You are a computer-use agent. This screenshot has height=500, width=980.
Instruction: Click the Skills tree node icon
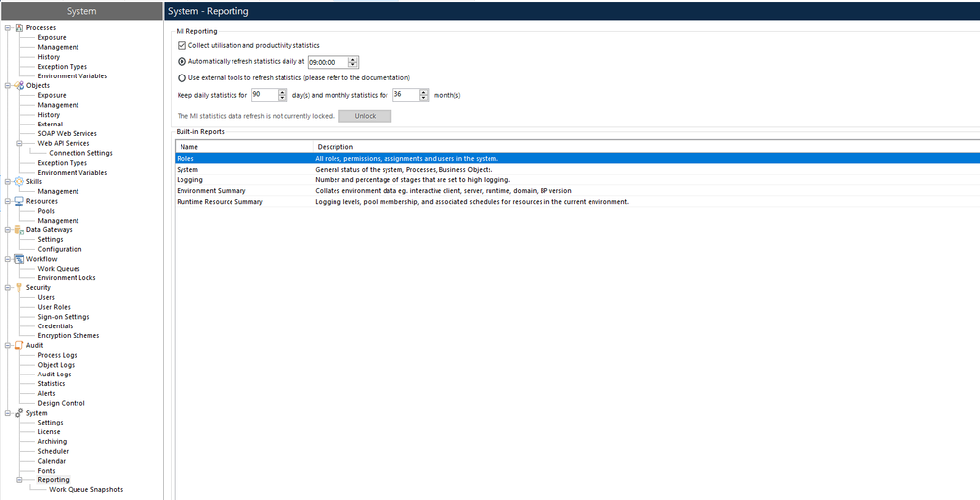click(19, 182)
